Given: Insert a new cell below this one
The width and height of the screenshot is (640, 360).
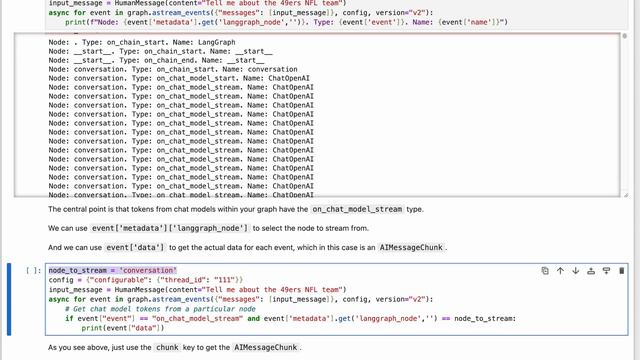Looking at the screenshot, I should point(607,271).
